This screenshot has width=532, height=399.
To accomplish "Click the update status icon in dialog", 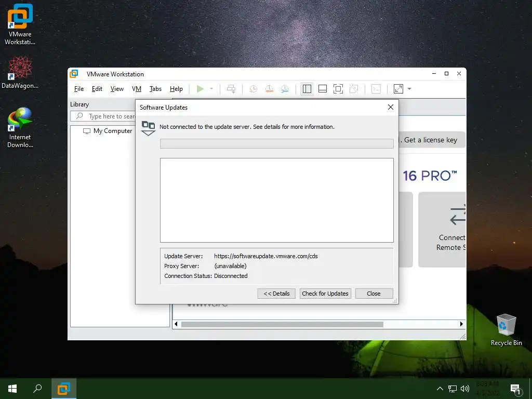I will (x=148, y=128).
